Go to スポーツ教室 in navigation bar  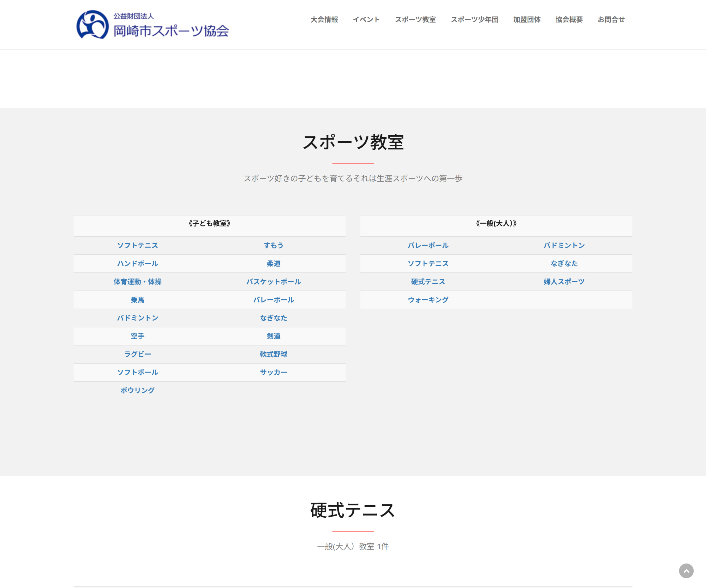click(415, 20)
